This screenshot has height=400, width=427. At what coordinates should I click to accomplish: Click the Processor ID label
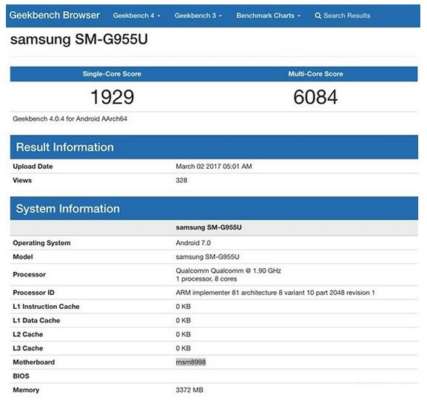[33, 293]
